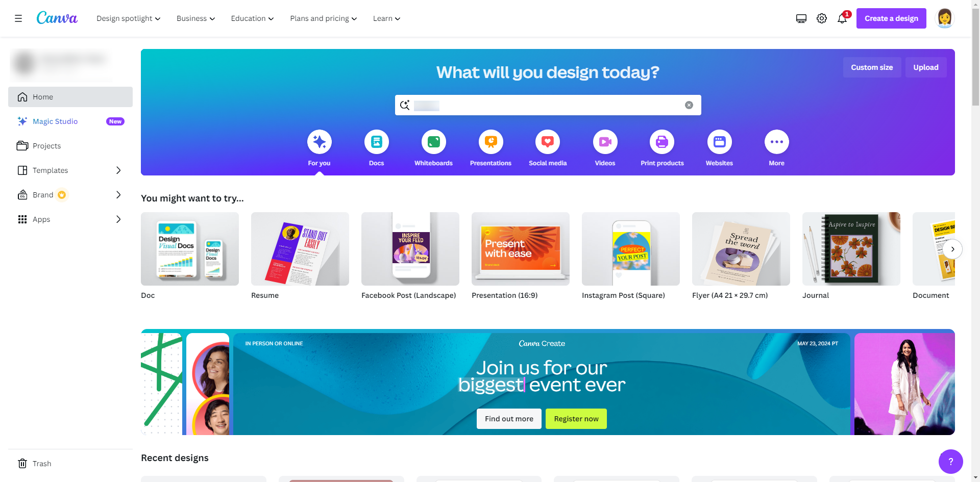Screen dimensions: 980x482
Task: Click the notifications bell icon
Action: pyautogui.click(x=842, y=18)
